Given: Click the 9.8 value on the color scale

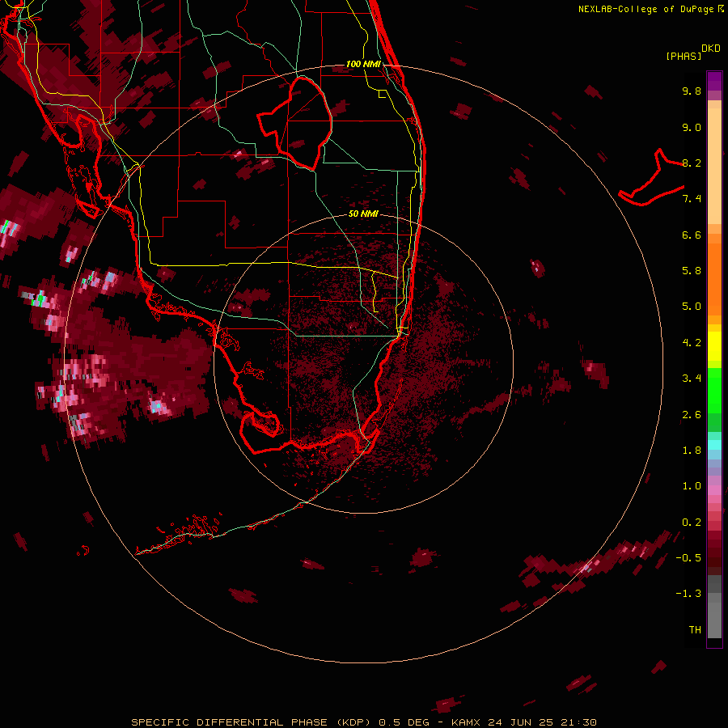Looking at the screenshot, I should (692, 91).
